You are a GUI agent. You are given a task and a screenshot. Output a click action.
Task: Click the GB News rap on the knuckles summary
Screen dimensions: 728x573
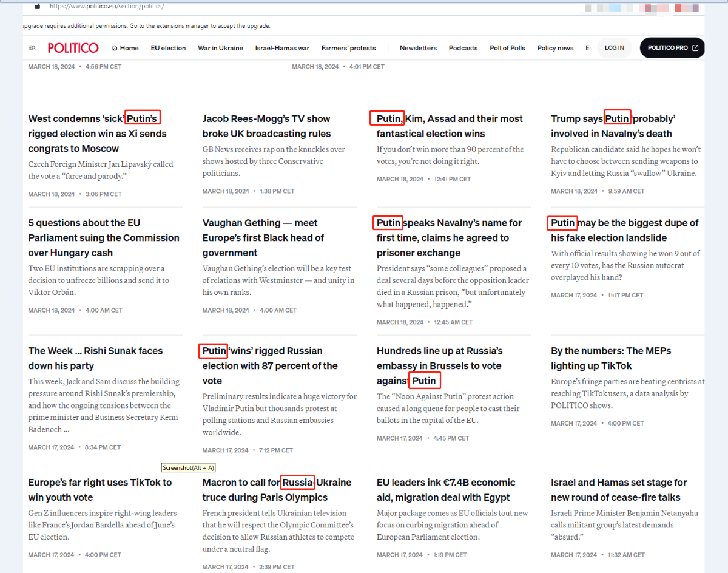click(x=274, y=161)
